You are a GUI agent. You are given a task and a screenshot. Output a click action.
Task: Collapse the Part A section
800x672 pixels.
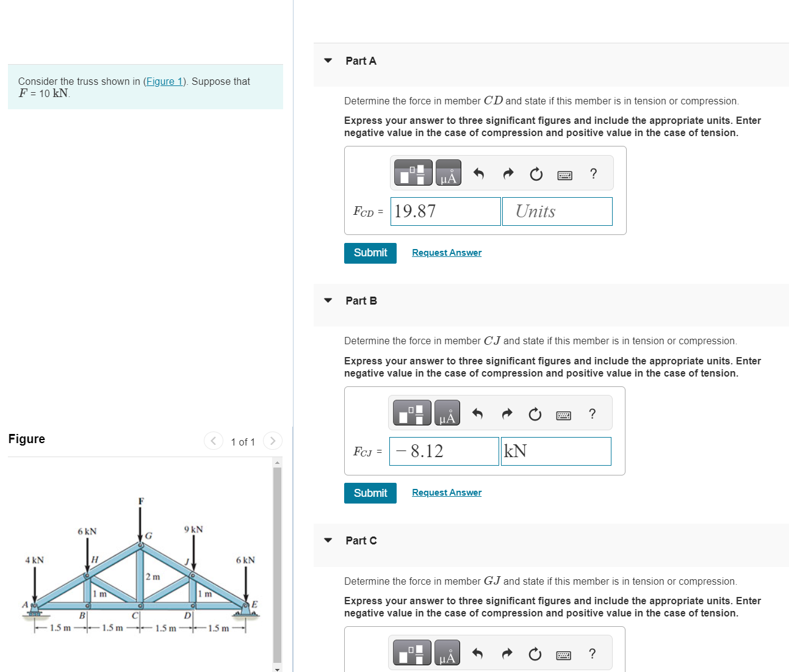point(328,60)
